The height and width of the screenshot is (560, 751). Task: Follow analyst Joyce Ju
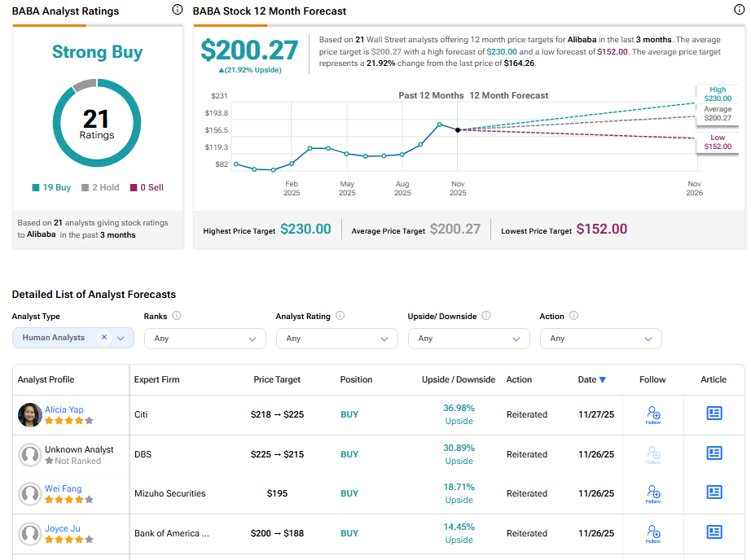[x=652, y=533]
